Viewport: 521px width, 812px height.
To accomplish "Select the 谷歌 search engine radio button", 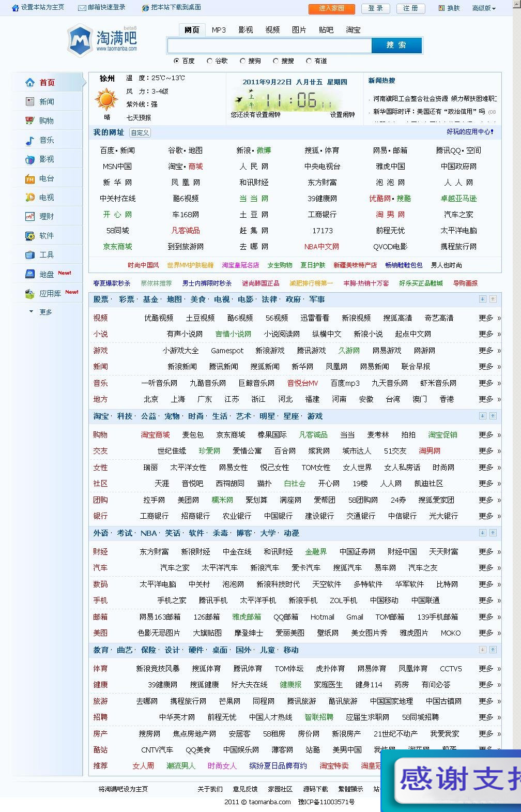I will (209, 61).
